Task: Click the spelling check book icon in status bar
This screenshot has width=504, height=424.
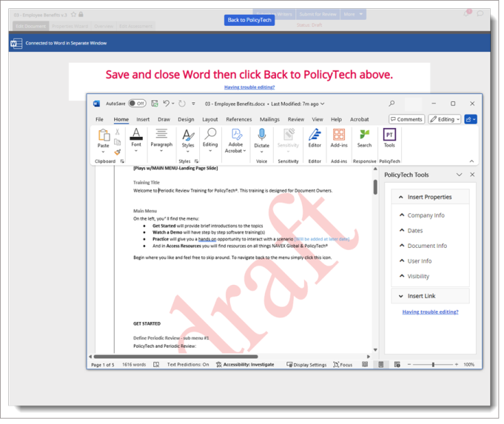Action: click(x=156, y=365)
